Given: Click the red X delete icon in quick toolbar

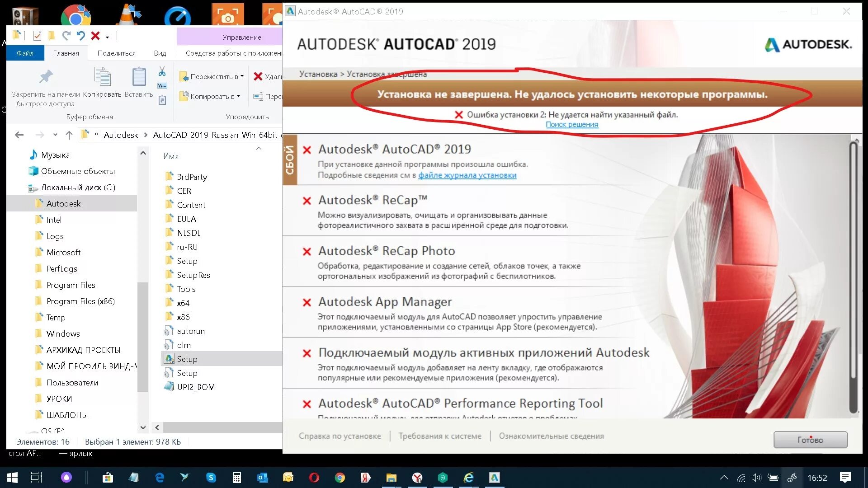Looking at the screenshot, I should pyautogui.click(x=95, y=36).
